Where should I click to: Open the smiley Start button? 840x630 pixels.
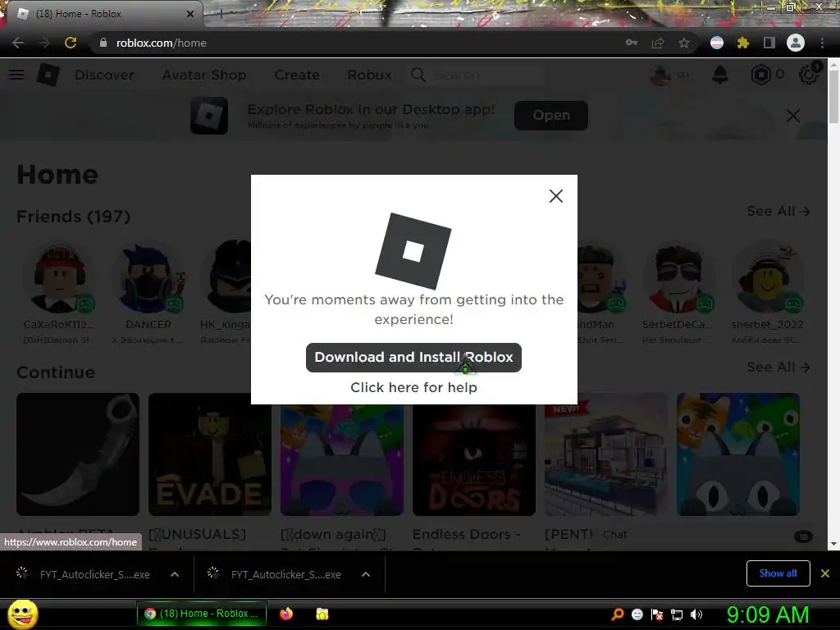[23, 614]
